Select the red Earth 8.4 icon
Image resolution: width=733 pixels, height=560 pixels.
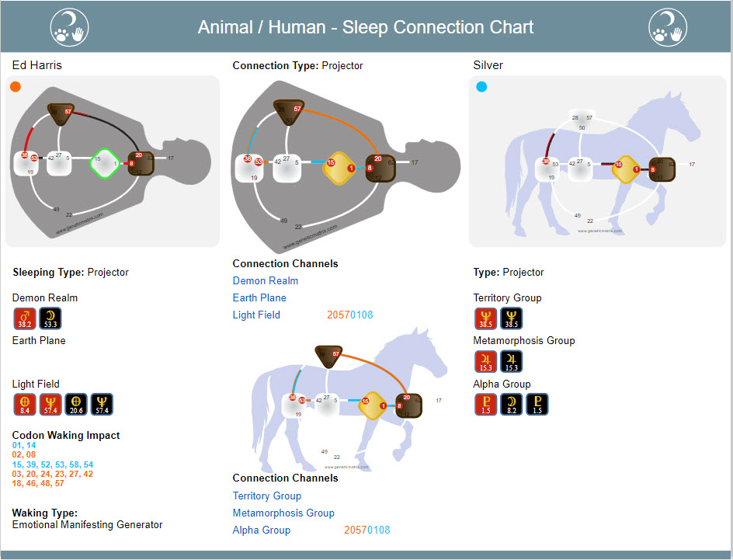[24, 405]
